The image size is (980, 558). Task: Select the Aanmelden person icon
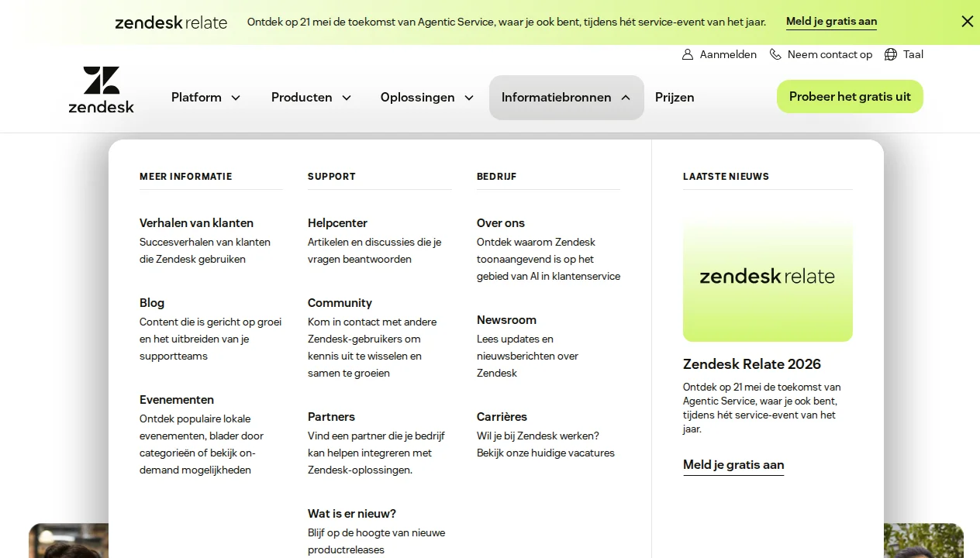click(x=687, y=54)
